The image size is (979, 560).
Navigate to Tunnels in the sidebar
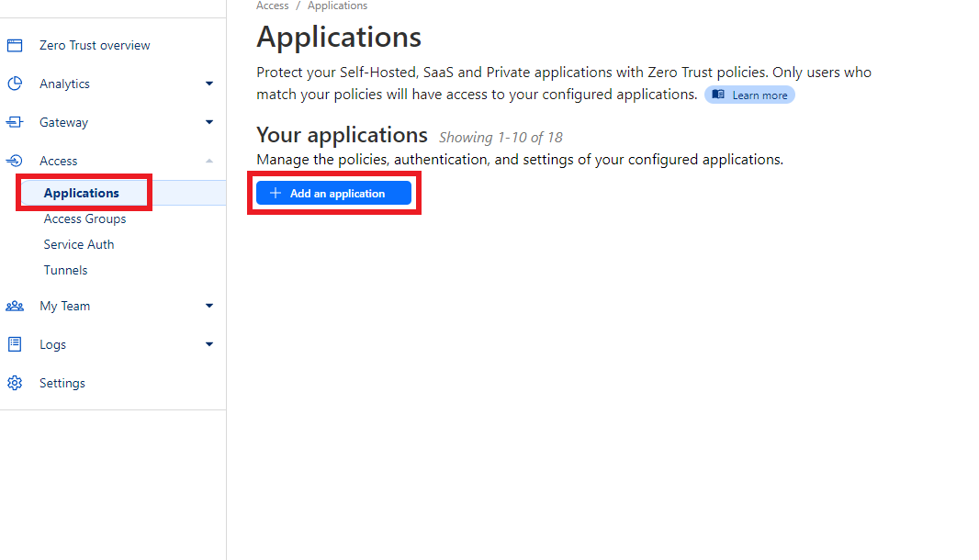(x=65, y=269)
